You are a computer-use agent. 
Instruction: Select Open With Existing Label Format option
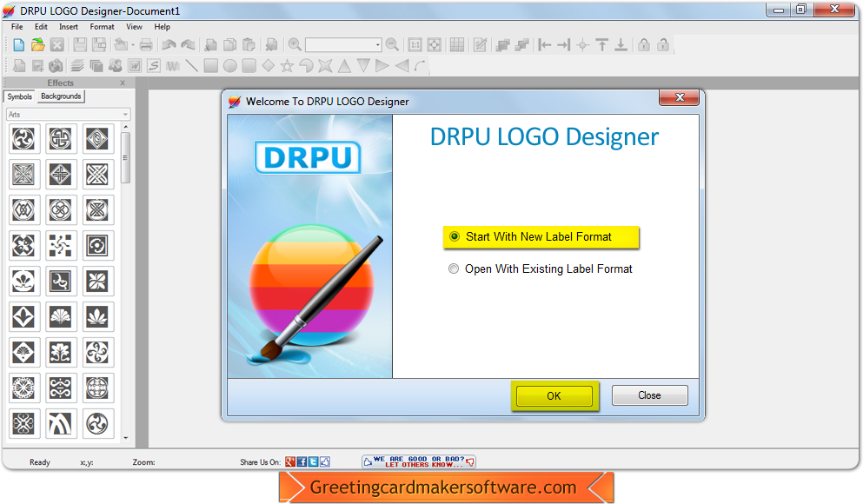(541, 269)
